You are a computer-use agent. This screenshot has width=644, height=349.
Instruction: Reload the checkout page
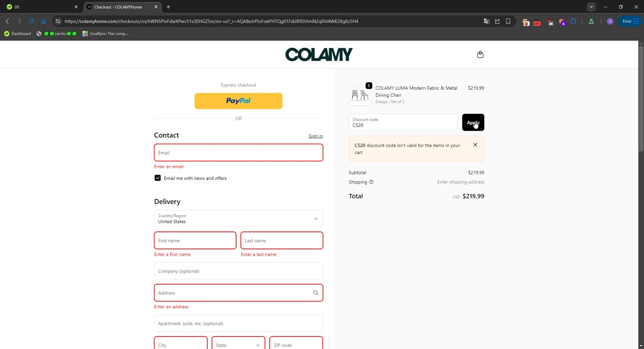click(x=31, y=21)
